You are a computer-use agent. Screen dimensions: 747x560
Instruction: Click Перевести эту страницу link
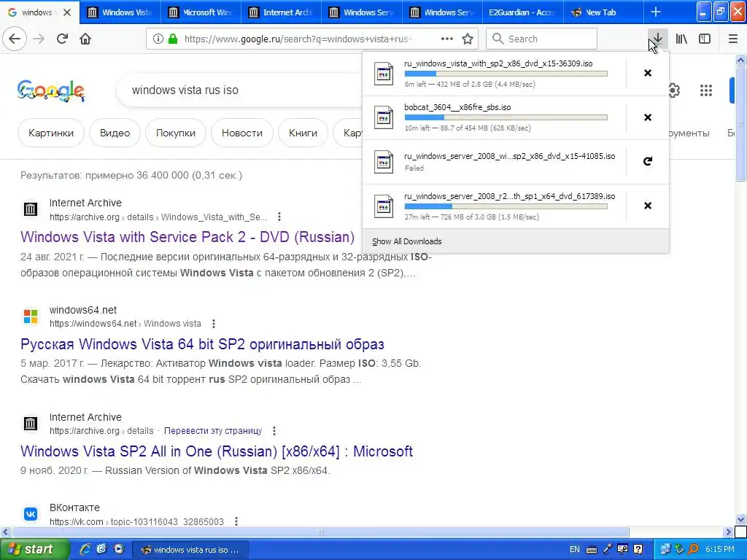point(213,431)
